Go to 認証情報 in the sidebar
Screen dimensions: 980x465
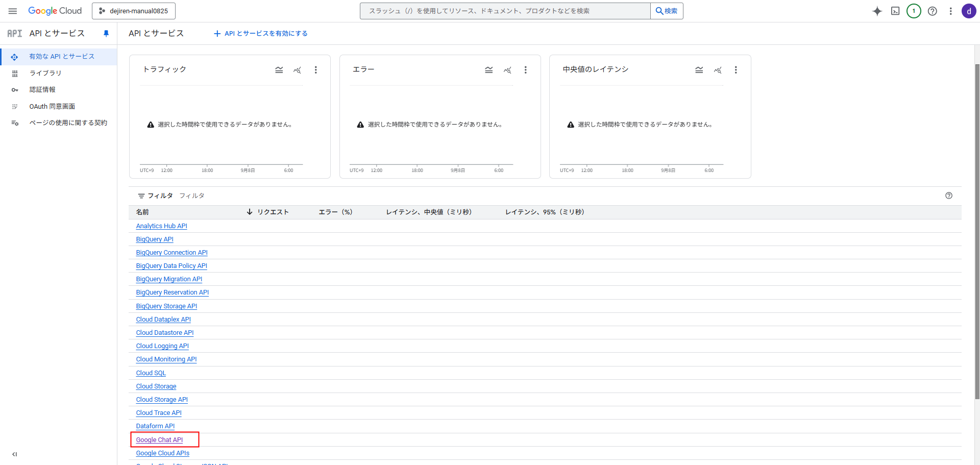point(42,90)
